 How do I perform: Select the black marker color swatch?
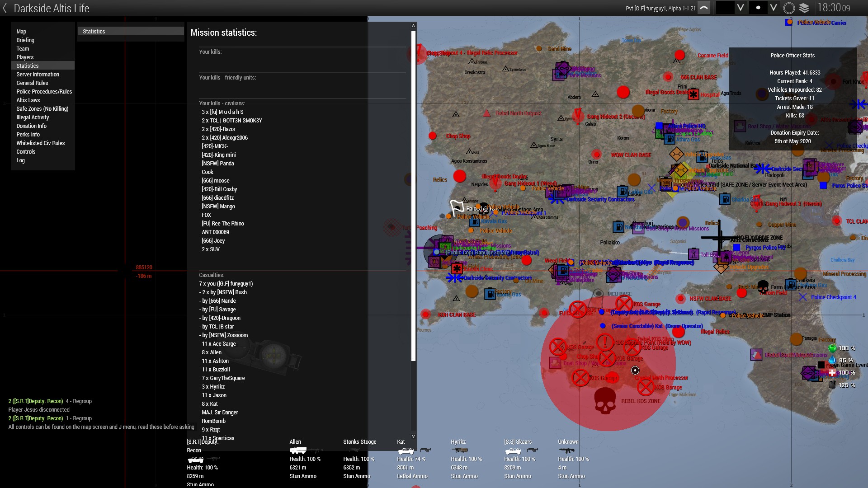pyautogui.click(x=725, y=8)
